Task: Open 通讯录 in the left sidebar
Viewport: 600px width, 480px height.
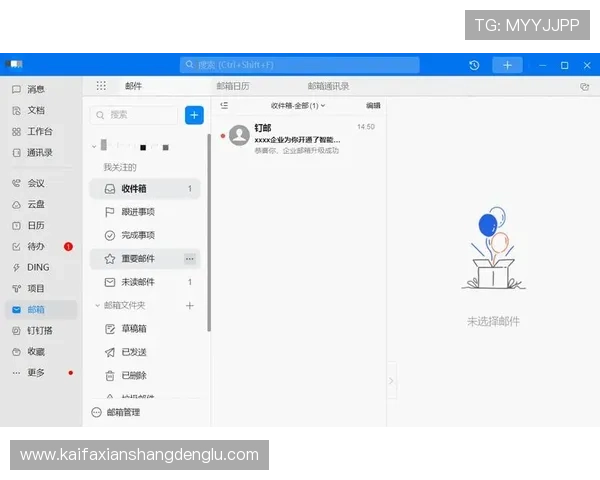Action: [x=33, y=153]
